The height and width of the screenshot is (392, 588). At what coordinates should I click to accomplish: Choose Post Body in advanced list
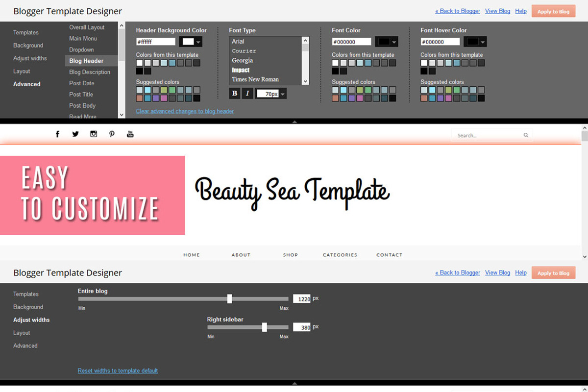tap(82, 105)
